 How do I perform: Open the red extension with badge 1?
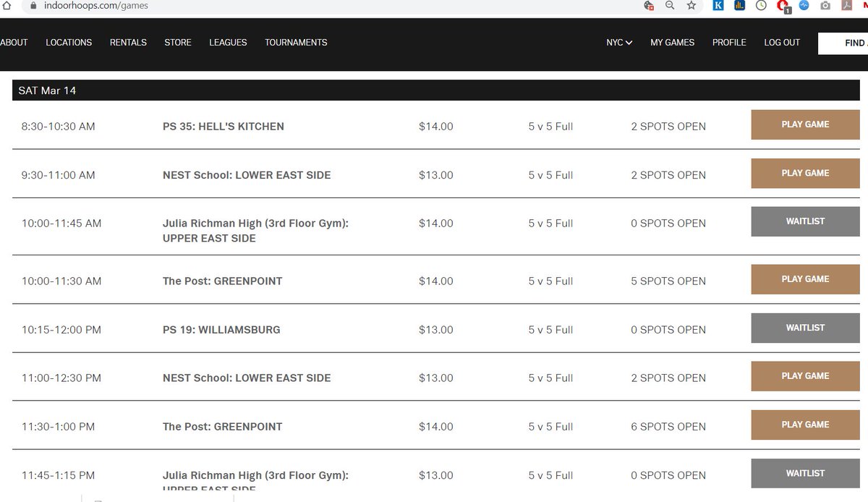click(783, 6)
